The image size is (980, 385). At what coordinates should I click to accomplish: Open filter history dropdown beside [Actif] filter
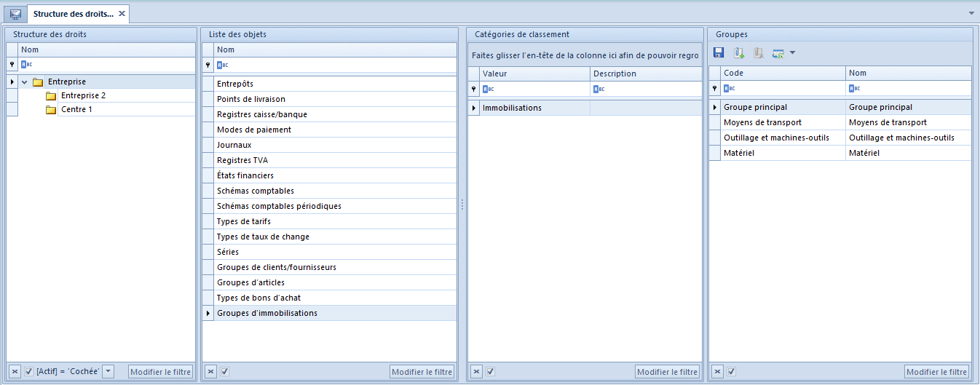(x=108, y=372)
